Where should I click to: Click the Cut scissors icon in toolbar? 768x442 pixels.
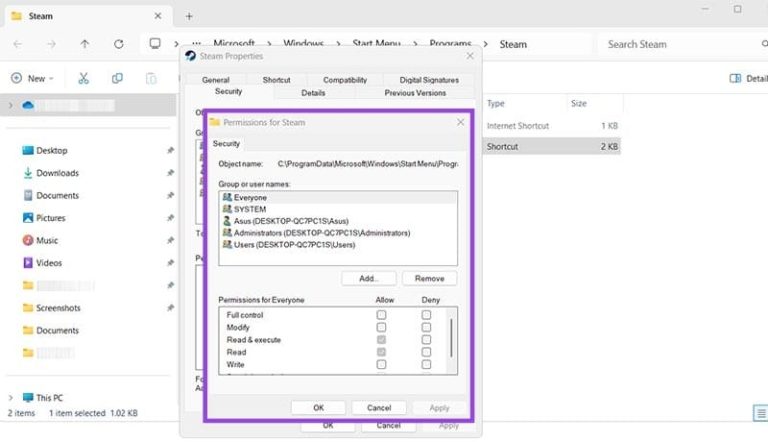click(x=84, y=78)
